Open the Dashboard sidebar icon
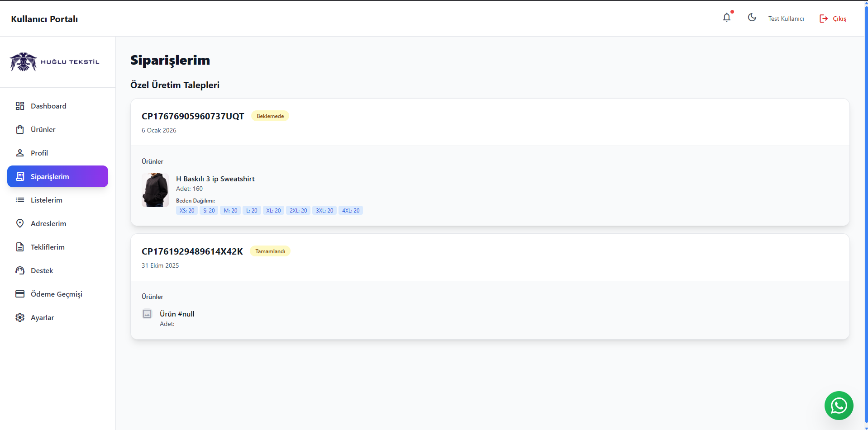The width and height of the screenshot is (868, 430). 20,106
